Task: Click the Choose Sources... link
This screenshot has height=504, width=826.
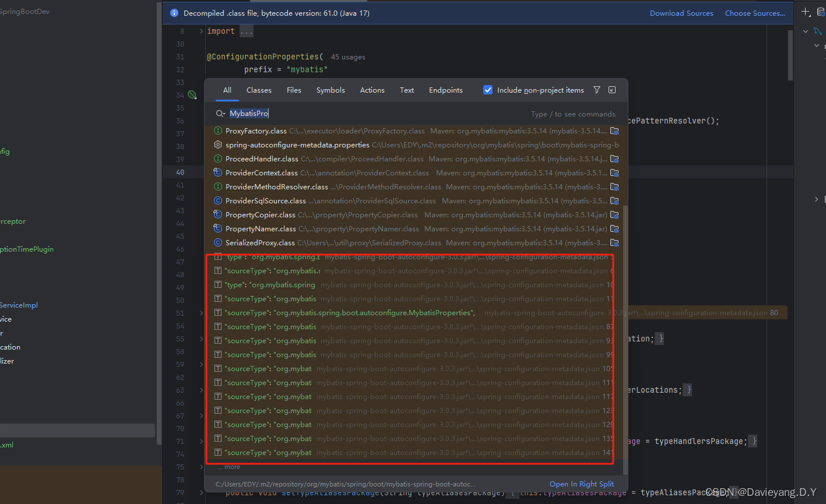Action: pyautogui.click(x=755, y=13)
